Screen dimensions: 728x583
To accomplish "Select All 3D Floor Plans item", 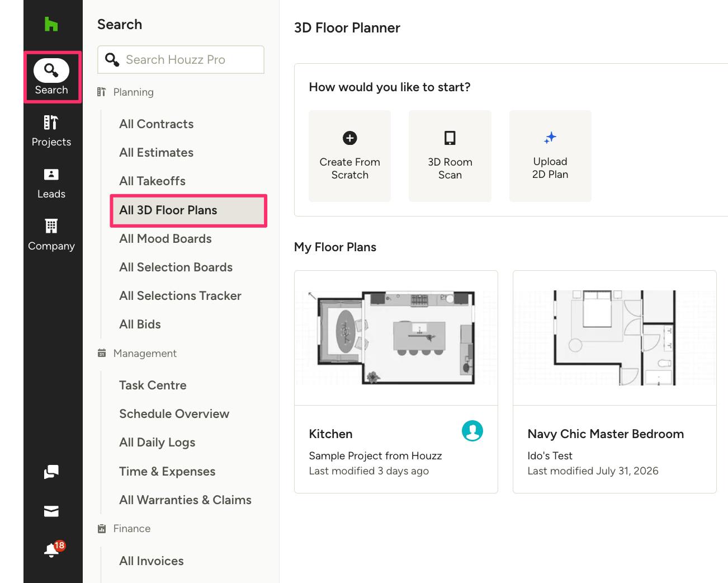I will [188, 210].
